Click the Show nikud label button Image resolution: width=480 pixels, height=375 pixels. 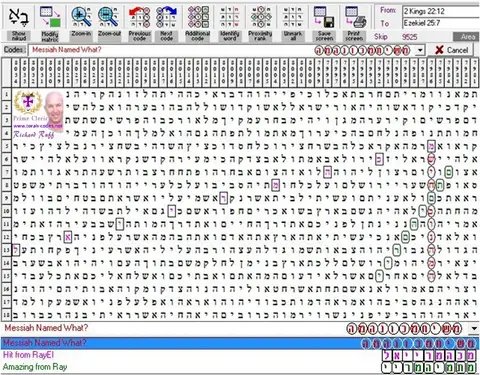pyautogui.click(x=19, y=36)
